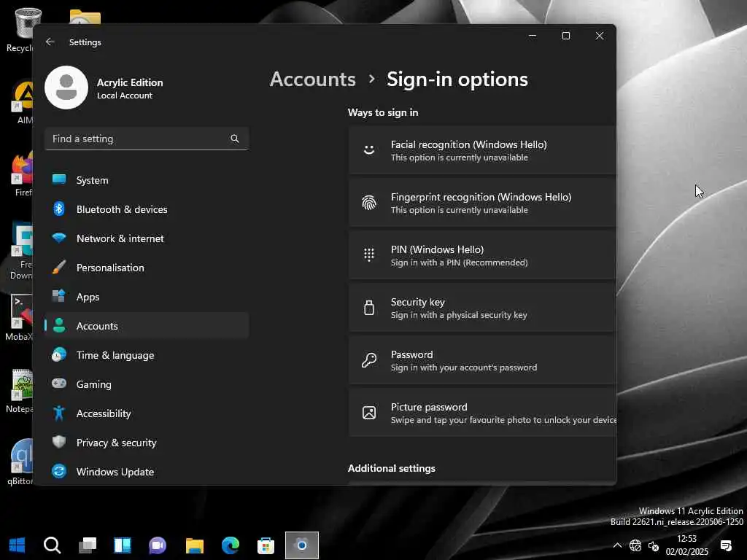The height and width of the screenshot is (560, 747).
Task: Expand PIN (Windows Hello) option
Action: (x=482, y=255)
